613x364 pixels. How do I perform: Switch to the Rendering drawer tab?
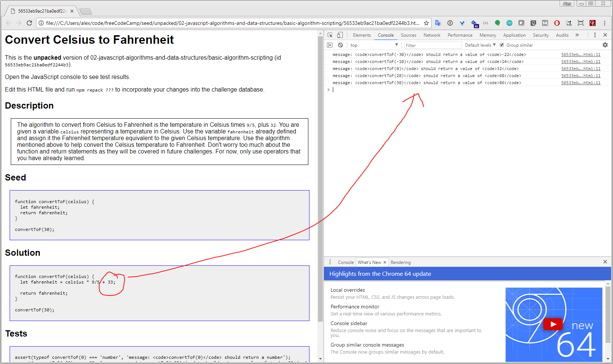click(x=400, y=262)
